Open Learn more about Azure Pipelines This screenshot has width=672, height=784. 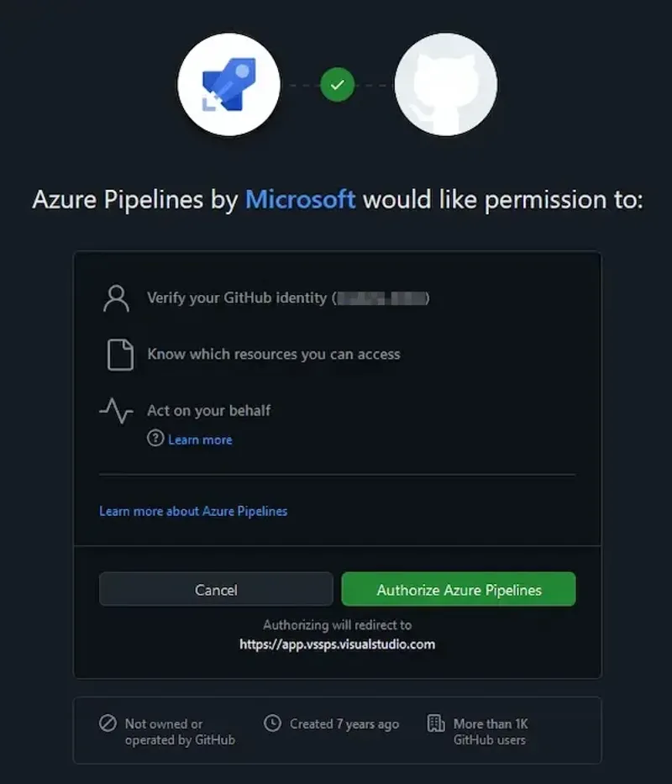point(192,511)
